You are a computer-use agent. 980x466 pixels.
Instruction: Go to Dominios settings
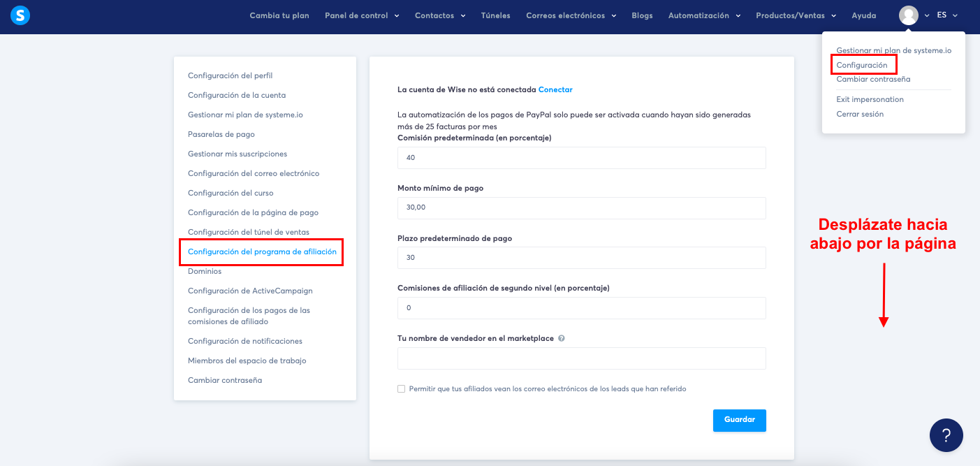point(204,271)
